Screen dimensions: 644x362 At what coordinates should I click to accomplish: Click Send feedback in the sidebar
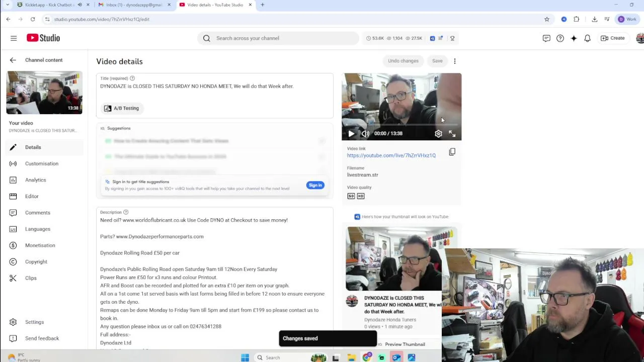tap(44, 338)
